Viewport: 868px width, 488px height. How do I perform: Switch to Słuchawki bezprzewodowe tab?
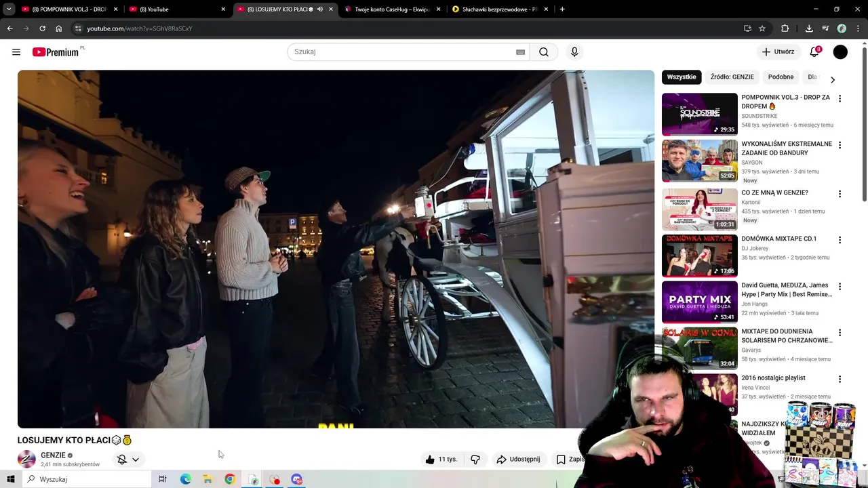(x=500, y=9)
